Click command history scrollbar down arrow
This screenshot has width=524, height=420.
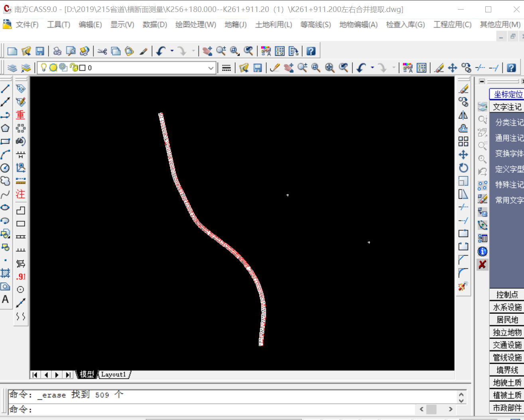tap(461, 400)
